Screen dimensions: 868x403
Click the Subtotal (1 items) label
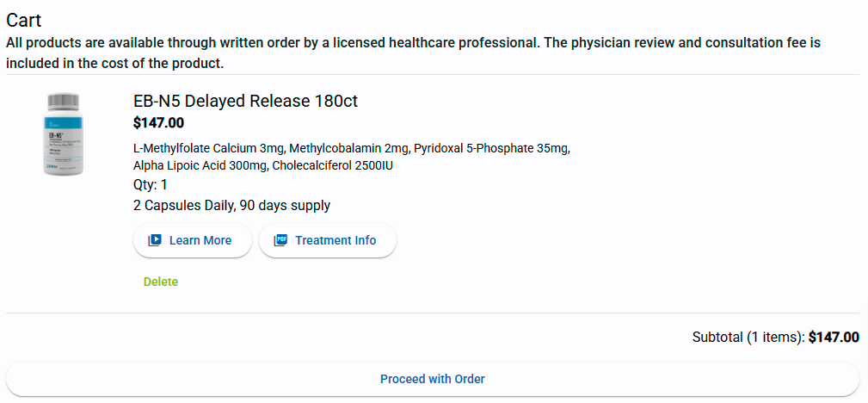point(748,338)
